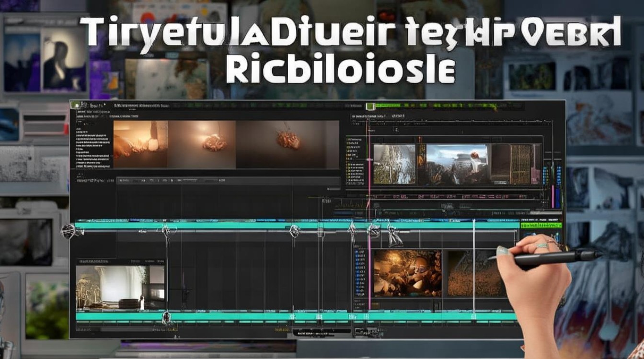Select the upper cyan timeline track
The height and width of the screenshot is (359, 644).
pos(297,225)
